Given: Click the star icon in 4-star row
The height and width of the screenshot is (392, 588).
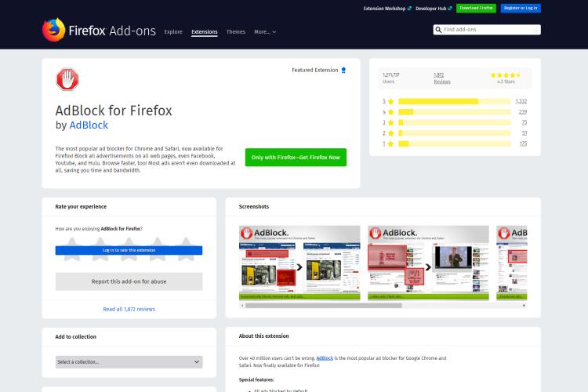Looking at the screenshot, I should pos(390,112).
